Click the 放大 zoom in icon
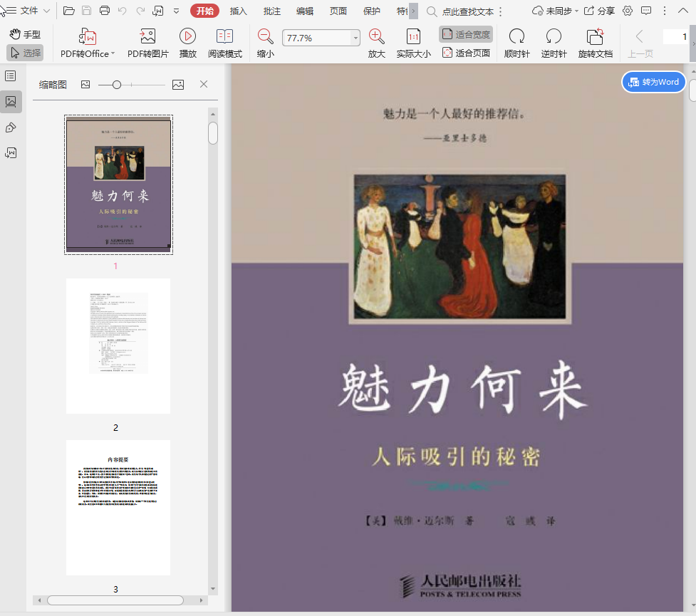The image size is (696, 616). coord(376,37)
